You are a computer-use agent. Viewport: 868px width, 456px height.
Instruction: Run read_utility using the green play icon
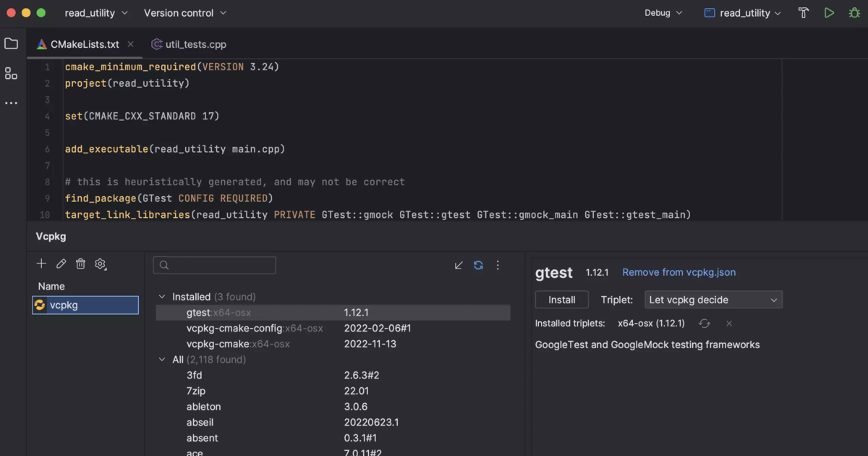[829, 12]
